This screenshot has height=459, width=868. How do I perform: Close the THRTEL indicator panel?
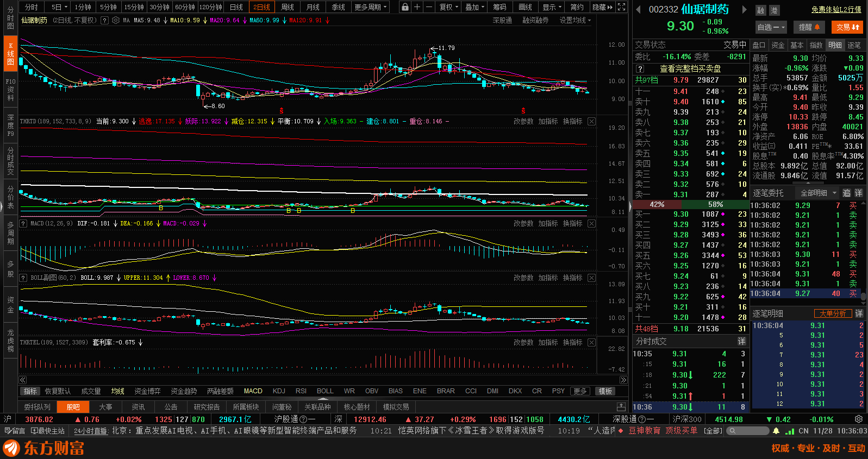tap(591, 342)
